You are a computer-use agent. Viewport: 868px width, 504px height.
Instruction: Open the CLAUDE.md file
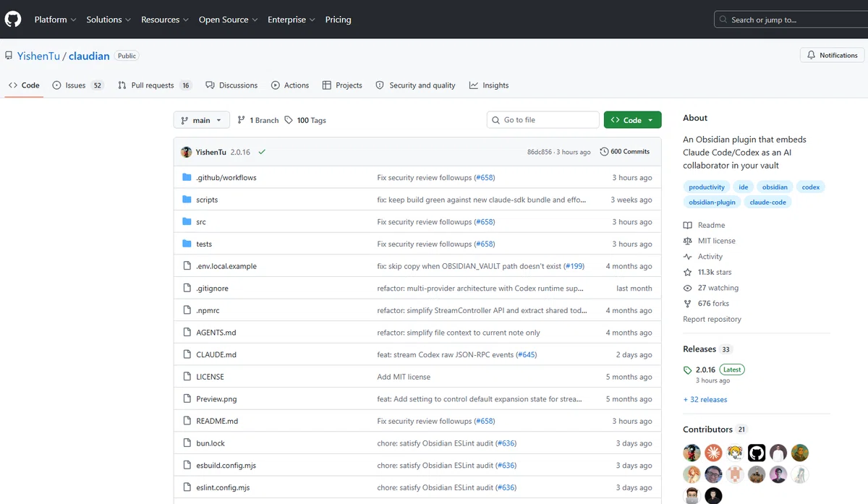216,355
